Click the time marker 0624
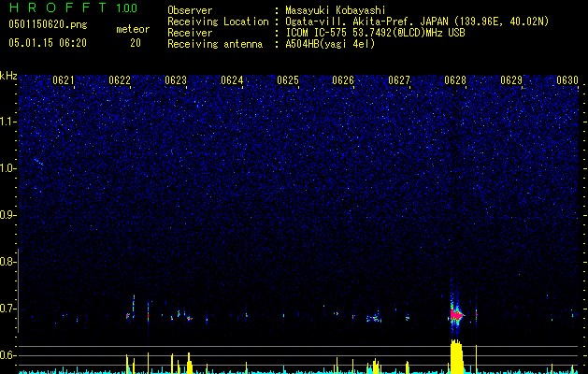The image size is (588, 374). click(x=232, y=80)
